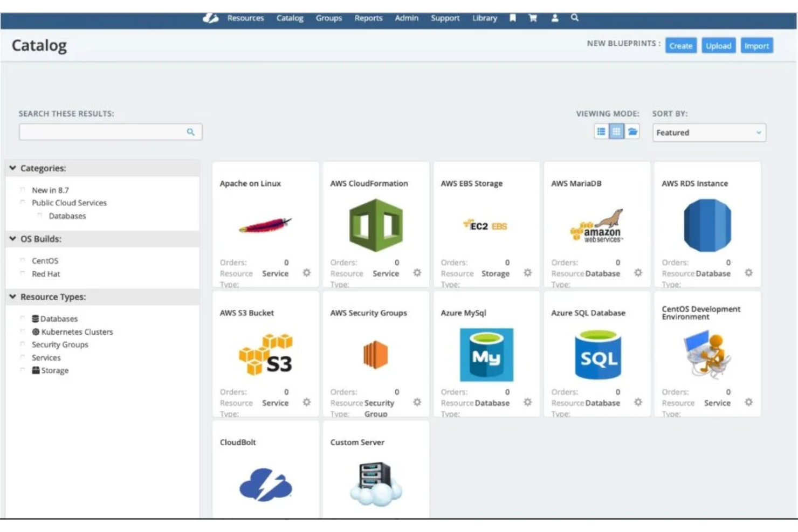Image resolution: width=798 pixels, height=532 pixels.
Task: Open the Featured sort dropdown
Action: tap(708, 133)
